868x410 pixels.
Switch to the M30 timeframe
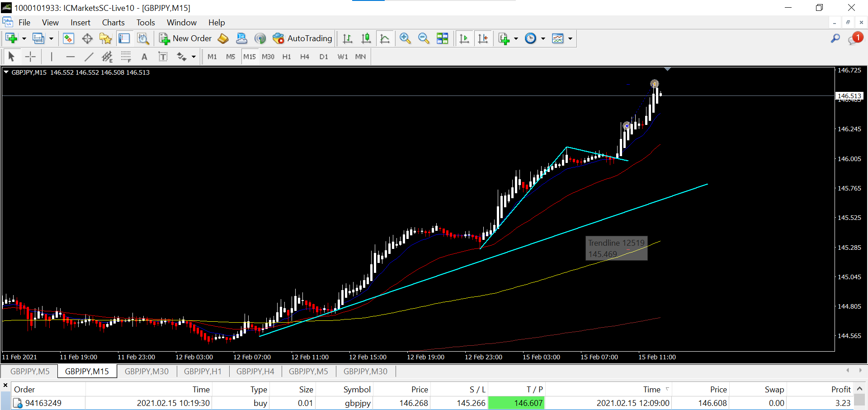pyautogui.click(x=268, y=57)
